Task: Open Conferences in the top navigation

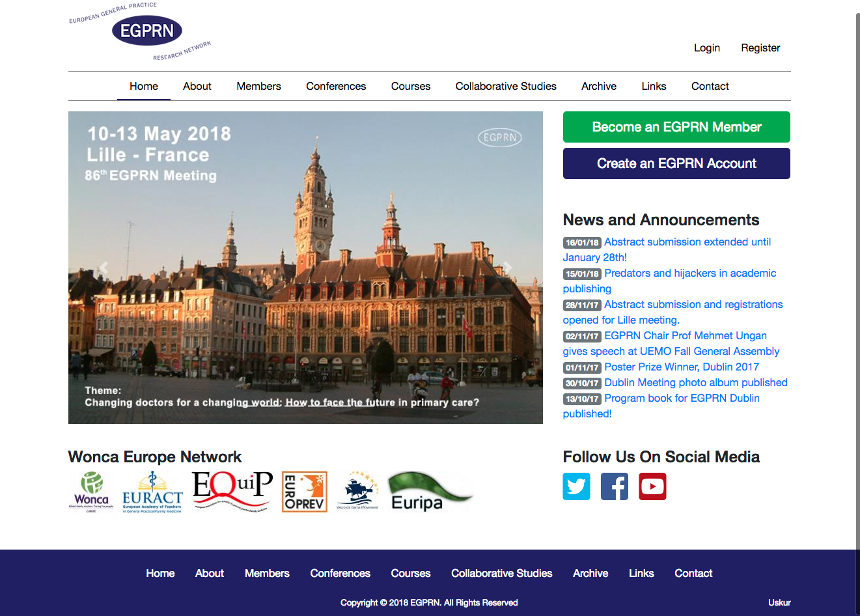Action: pos(336,86)
